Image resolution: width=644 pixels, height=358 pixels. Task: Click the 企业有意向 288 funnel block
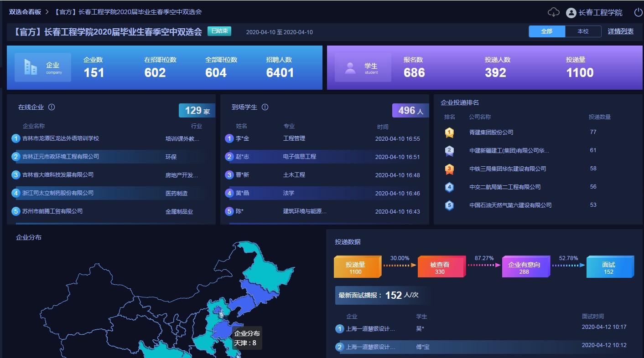(524, 268)
